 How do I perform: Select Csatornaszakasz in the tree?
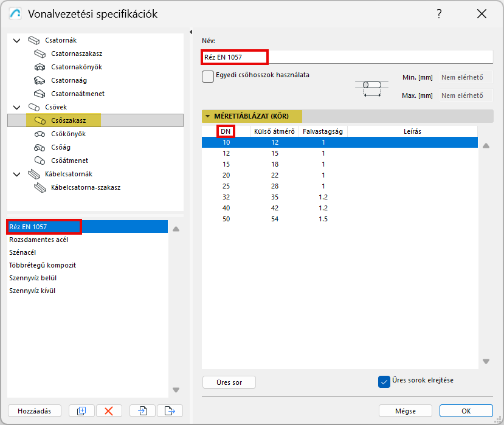[77, 54]
